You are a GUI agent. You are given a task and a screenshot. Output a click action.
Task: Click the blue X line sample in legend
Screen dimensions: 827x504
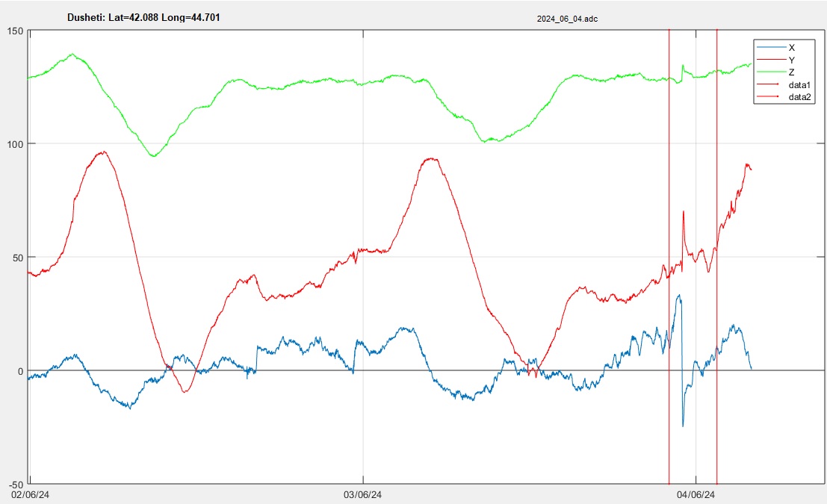pyautogui.click(x=772, y=47)
